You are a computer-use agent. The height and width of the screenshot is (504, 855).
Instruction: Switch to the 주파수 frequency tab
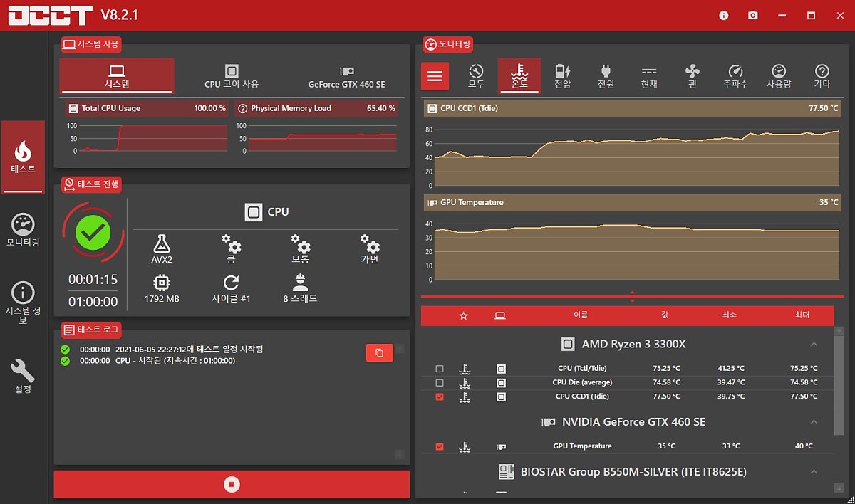[x=735, y=76]
